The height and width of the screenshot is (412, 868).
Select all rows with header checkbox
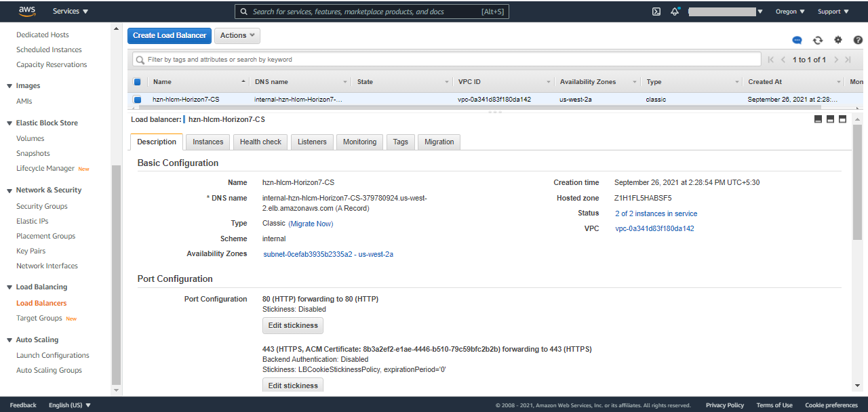(x=138, y=81)
